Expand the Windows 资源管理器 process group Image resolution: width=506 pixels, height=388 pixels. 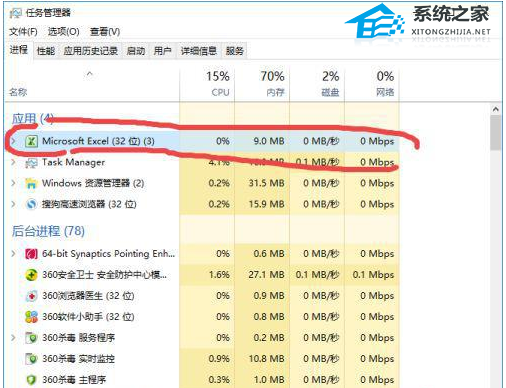point(13,183)
